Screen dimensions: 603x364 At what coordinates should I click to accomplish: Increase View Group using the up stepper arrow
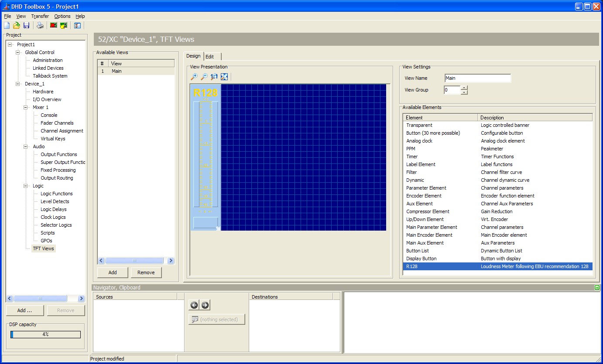pos(464,88)
